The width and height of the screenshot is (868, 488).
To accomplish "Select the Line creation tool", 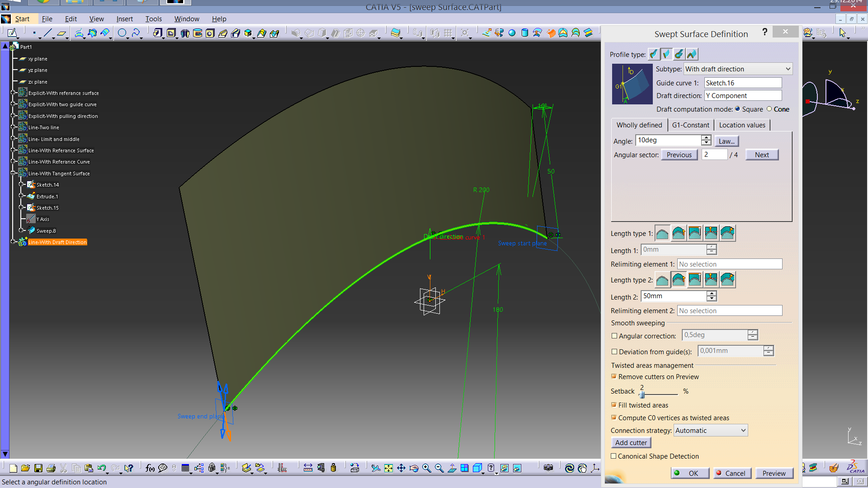I will click(x=48, y=33).
